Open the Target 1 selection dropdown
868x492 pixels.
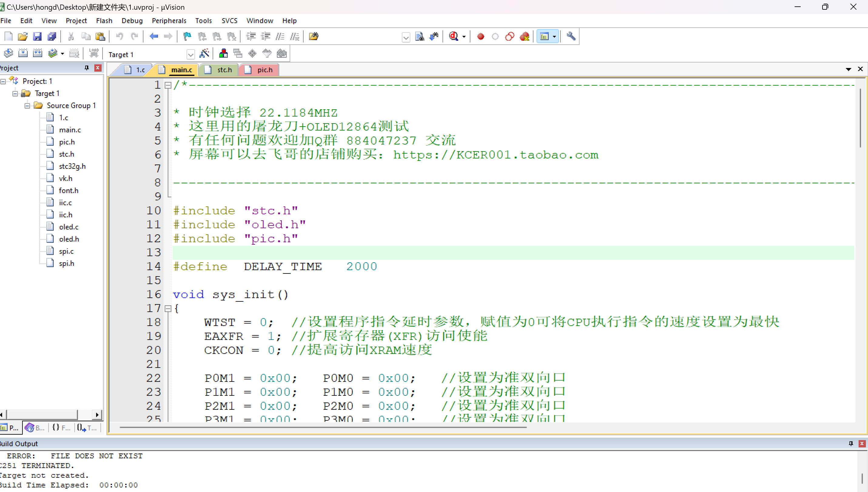coord(190,54)
